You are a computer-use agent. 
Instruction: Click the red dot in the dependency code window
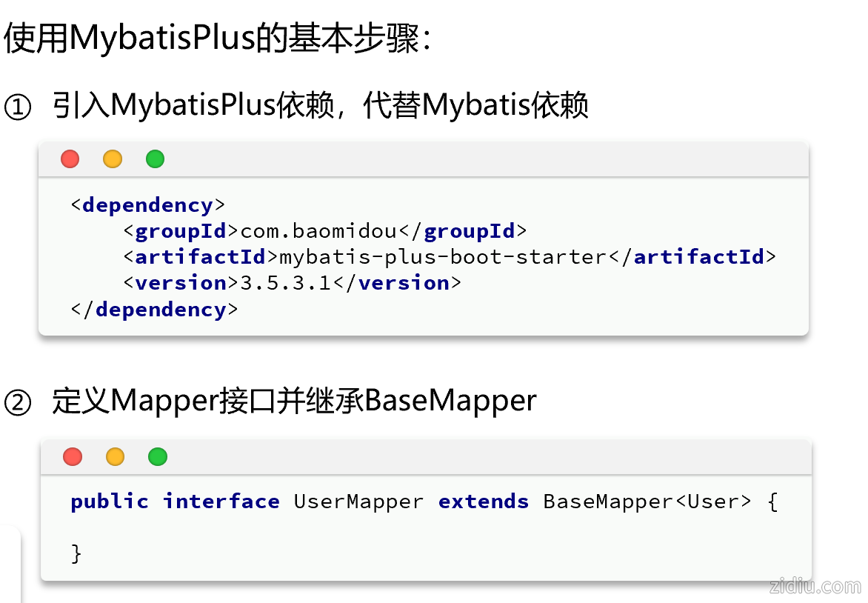70,159
